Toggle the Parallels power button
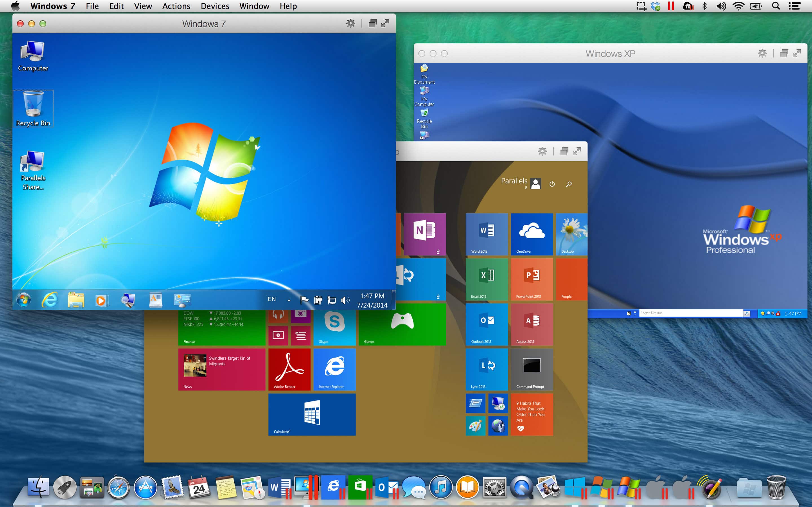Screen dimensions: 812x507 pyautogui.click(x=551, y=183)
